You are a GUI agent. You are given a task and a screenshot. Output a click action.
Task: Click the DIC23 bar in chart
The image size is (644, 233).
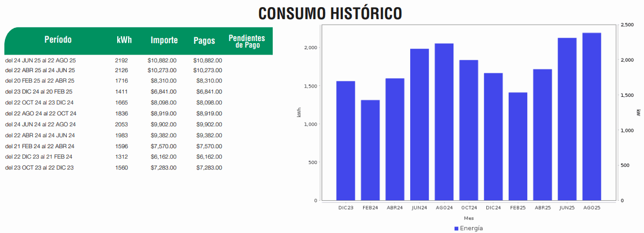pyautogui.click(x=346, y=141)
